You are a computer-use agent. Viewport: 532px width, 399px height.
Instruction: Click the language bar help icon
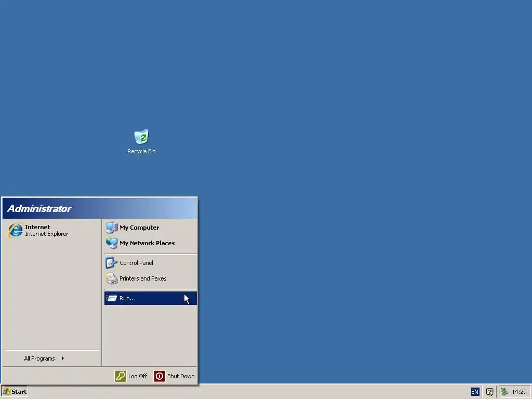489,392
